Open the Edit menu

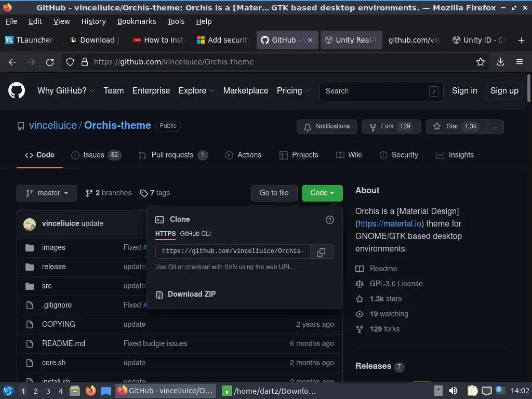[35, 21]
